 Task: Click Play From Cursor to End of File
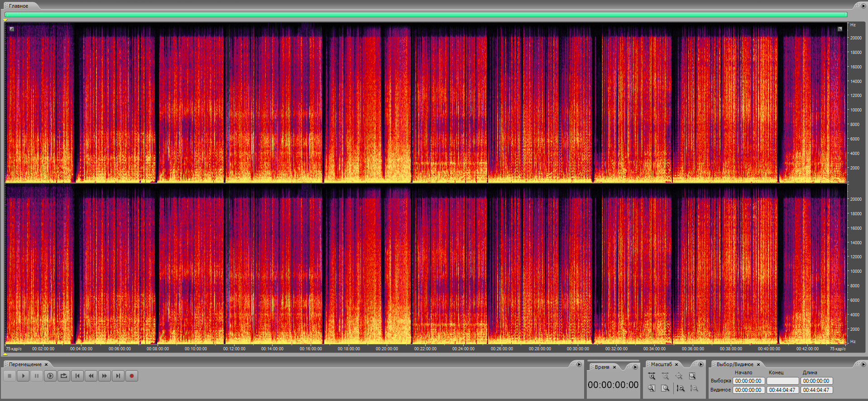coord(50,376)
